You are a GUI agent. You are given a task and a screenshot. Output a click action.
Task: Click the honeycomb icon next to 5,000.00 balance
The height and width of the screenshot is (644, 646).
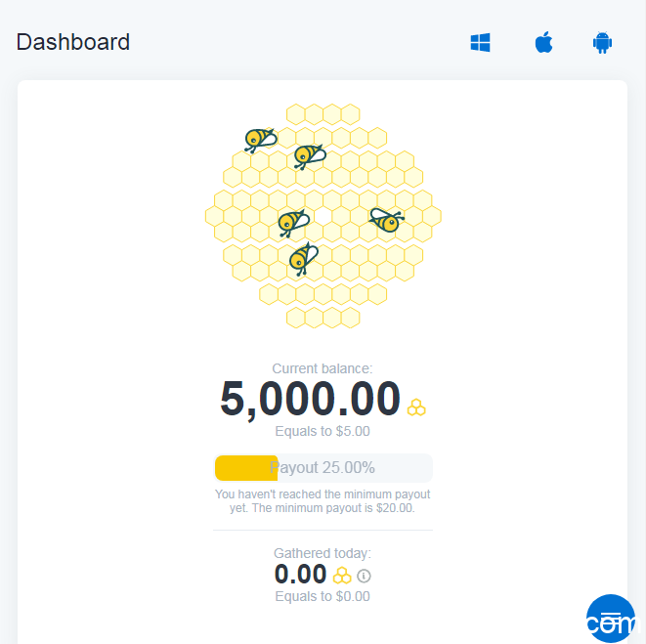(x=416, y=408)
